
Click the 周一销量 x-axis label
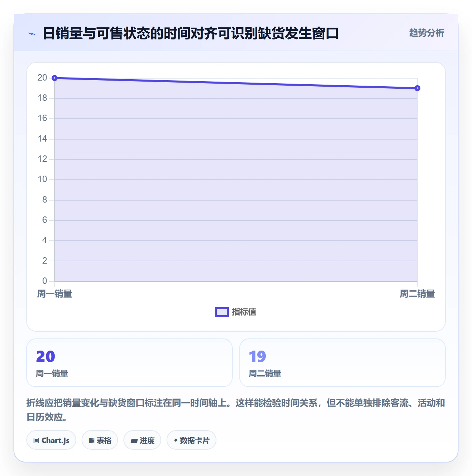click(55, 294)
